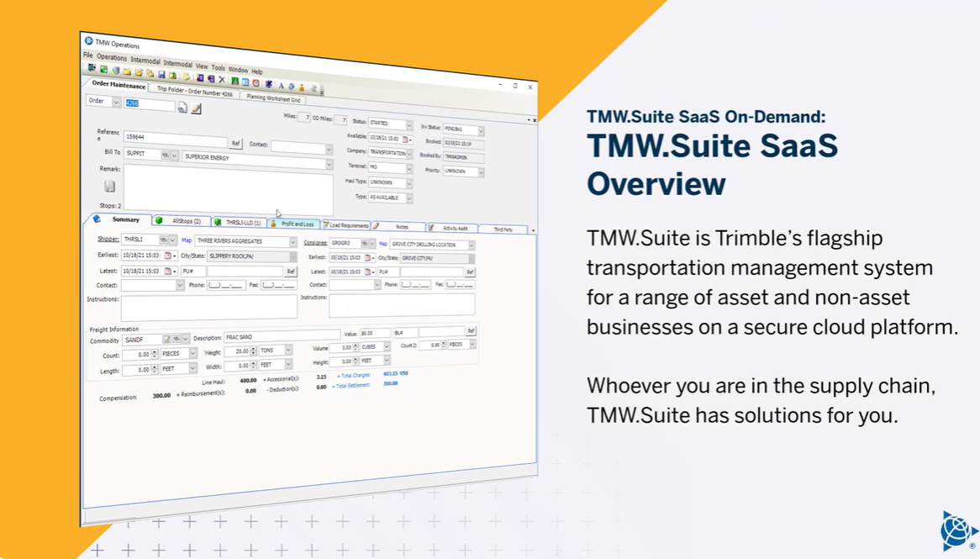
Task: Expand the SUPERIOR ENERGY dropdown
Action: pyautogui.click(x=329, y=164)
